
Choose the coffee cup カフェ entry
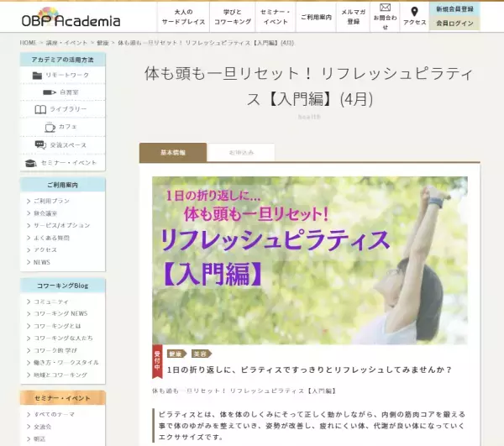point(61,127)
